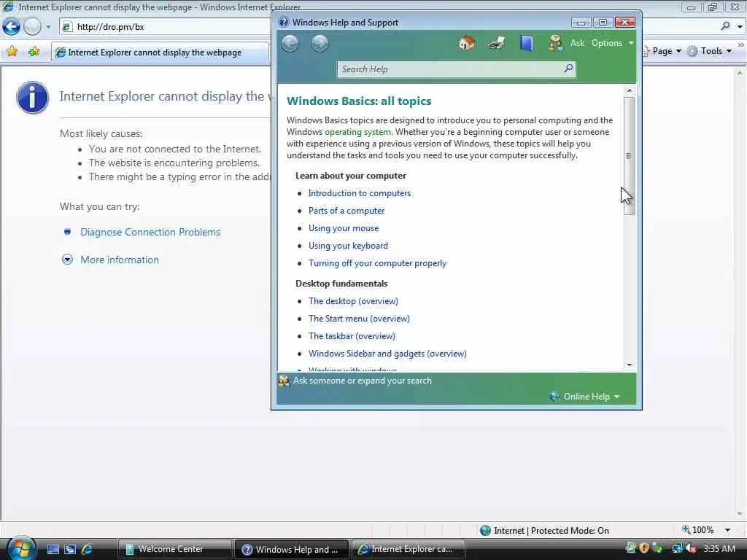The height and width of the screenshot is (560, 747).
Task: Open 'Parts of a computer' topic
Action: tap(347, 211)
